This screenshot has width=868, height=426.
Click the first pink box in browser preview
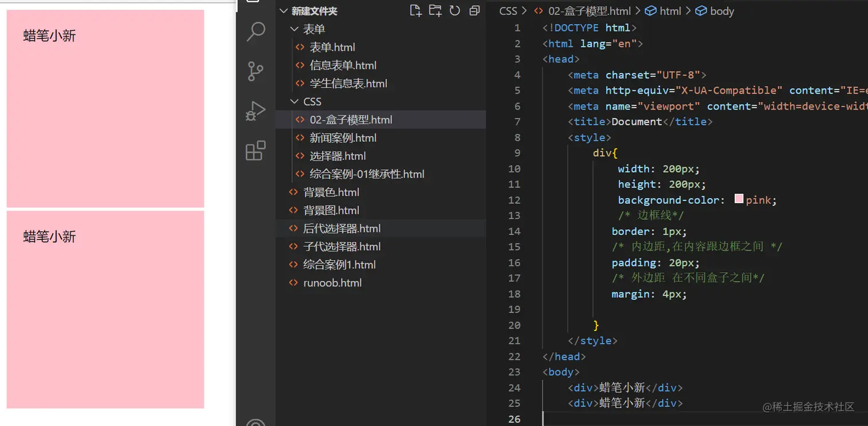(x=106, y=109)
